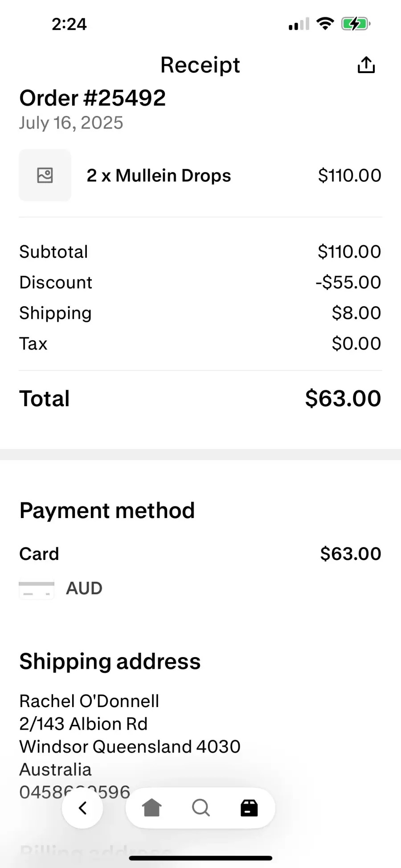Open the search magnifier icon
401x868 pixels.
coord(200,807)
